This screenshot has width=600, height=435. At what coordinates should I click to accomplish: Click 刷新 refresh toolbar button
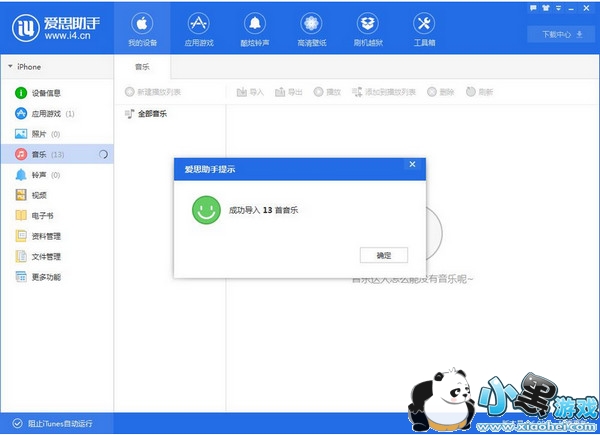pos(479,92)
